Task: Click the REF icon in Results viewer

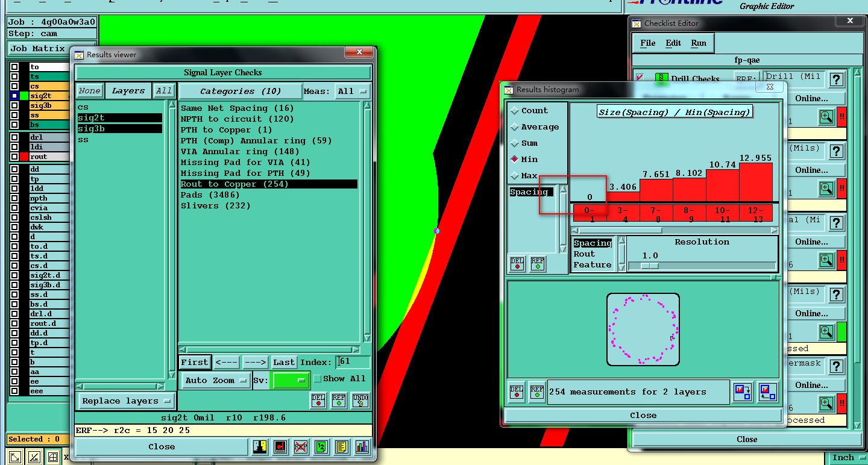Action: [x=339, y=400]
